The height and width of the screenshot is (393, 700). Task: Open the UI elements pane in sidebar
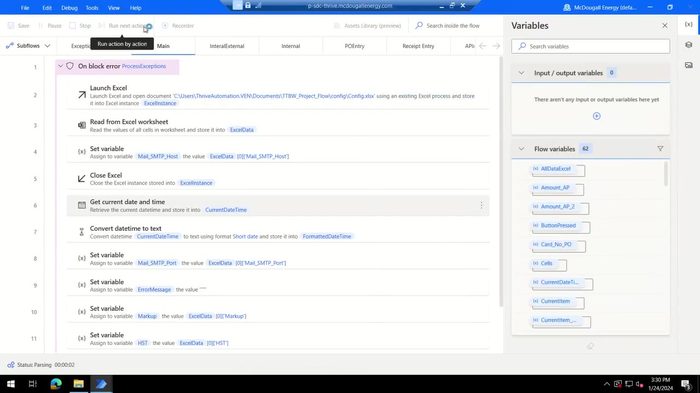pos(688,45)
